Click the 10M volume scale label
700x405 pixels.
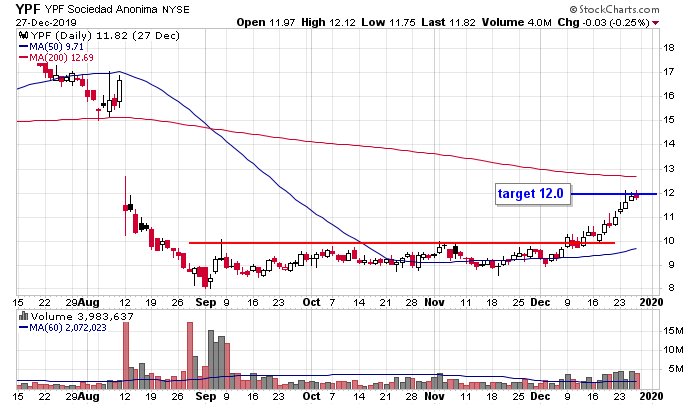[x=674, y=350]
